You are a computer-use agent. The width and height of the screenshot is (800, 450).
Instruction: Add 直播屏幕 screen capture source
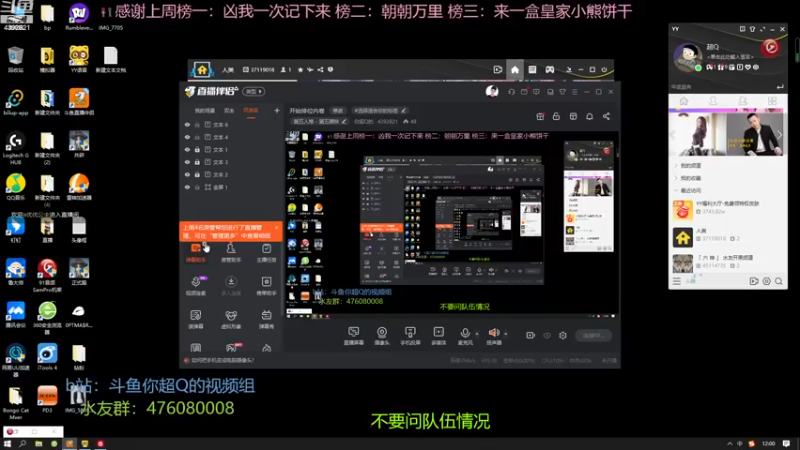354,336
